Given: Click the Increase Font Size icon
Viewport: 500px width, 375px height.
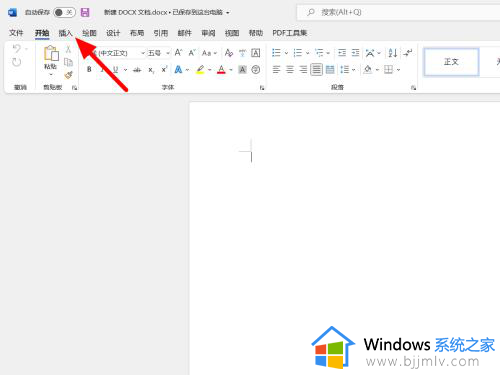Looking at the screenshot, I should [x=178, y=53].
